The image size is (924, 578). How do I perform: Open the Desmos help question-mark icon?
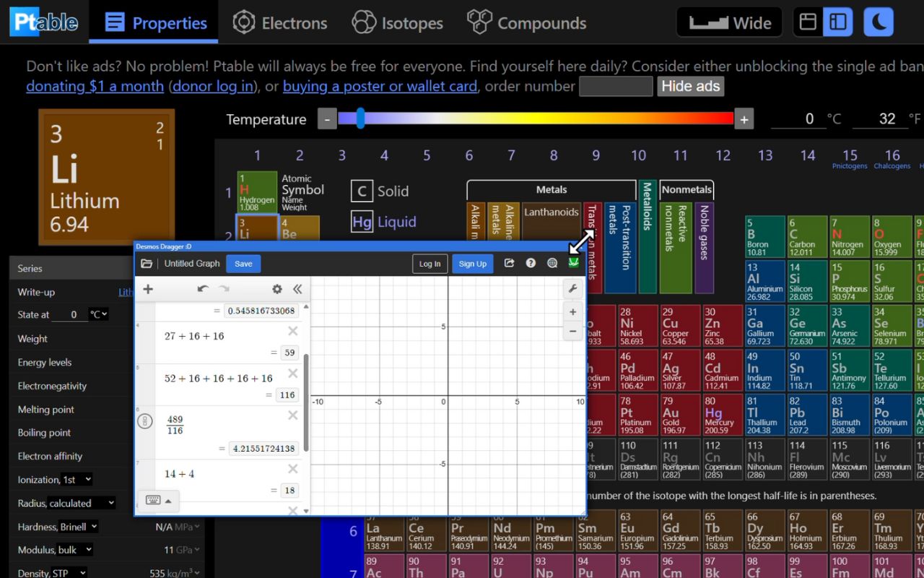click(x=531, y=264)
